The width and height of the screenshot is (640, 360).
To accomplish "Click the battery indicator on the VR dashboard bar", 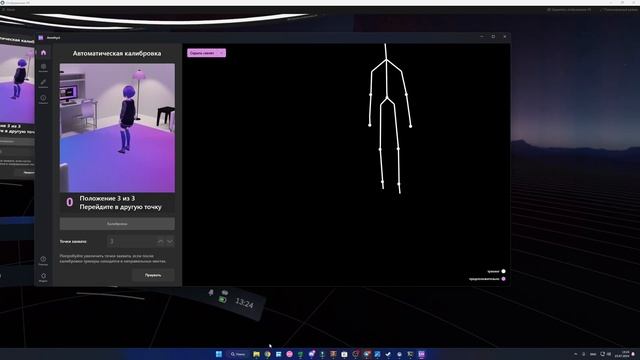I will pyautogui.click(x=222, y=300).
